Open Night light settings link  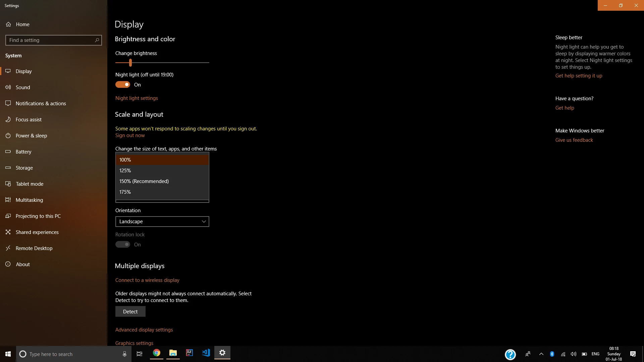click(137, 98)
